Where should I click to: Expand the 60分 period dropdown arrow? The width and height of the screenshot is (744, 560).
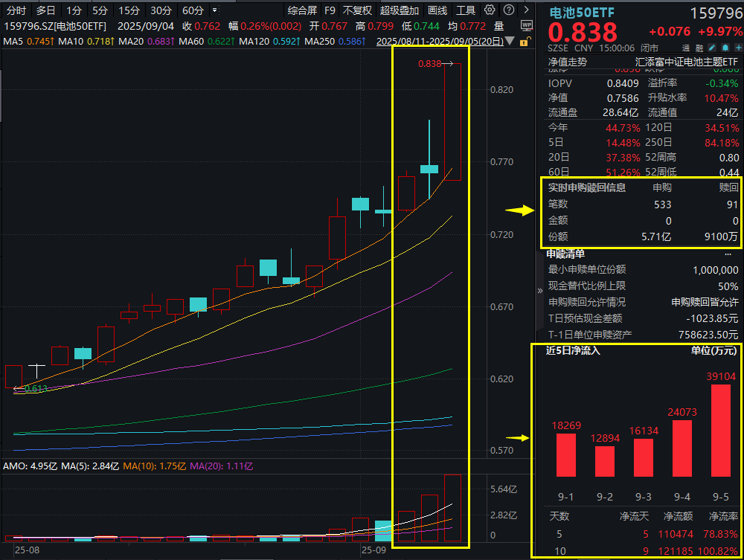[x=213, y=10]
